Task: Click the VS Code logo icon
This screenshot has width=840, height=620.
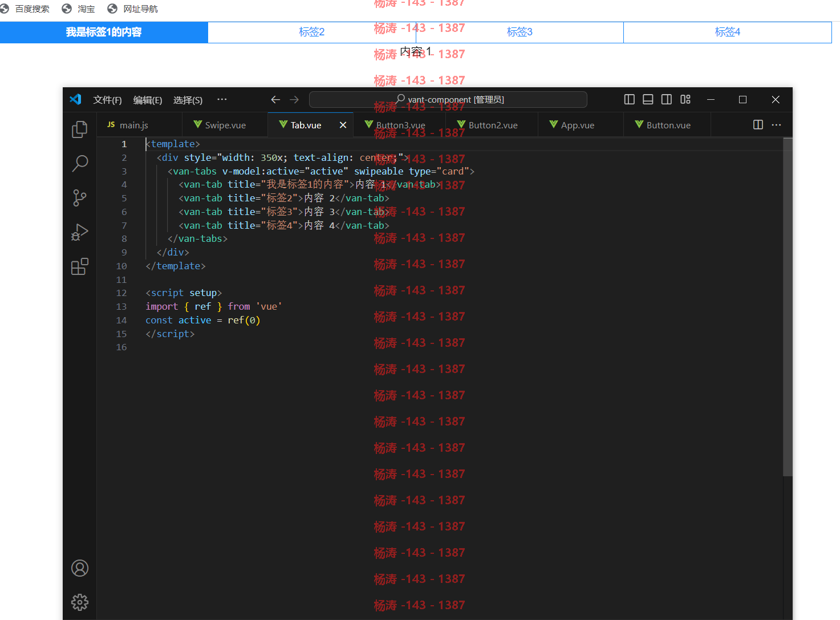Action: point(75,99)
